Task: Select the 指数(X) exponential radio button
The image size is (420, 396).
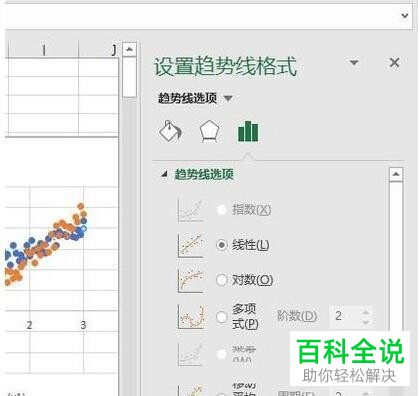Action: click(222, 210)
